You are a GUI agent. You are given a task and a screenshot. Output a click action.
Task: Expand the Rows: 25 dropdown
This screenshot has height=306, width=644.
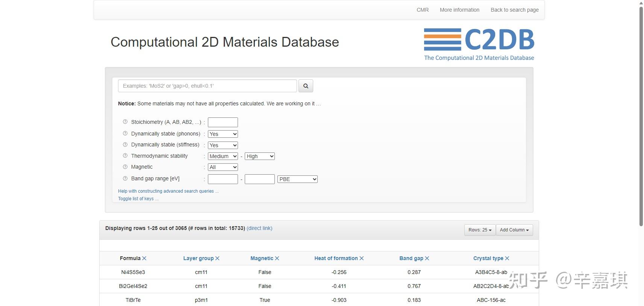pyautogui.click(x=480, y=230)
